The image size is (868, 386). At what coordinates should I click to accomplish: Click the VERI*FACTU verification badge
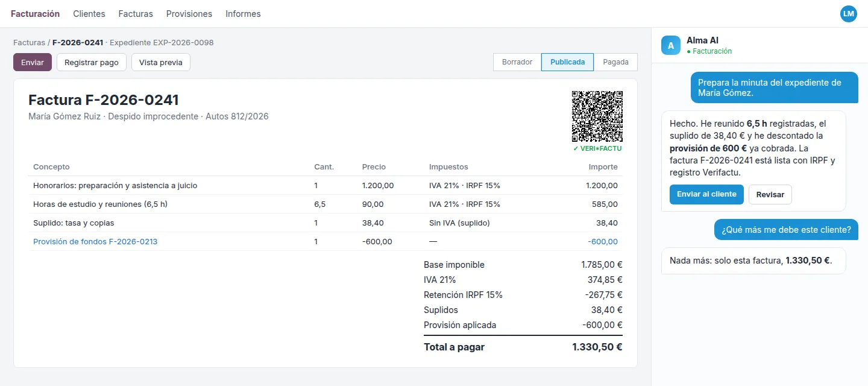[x=597, y=148]
